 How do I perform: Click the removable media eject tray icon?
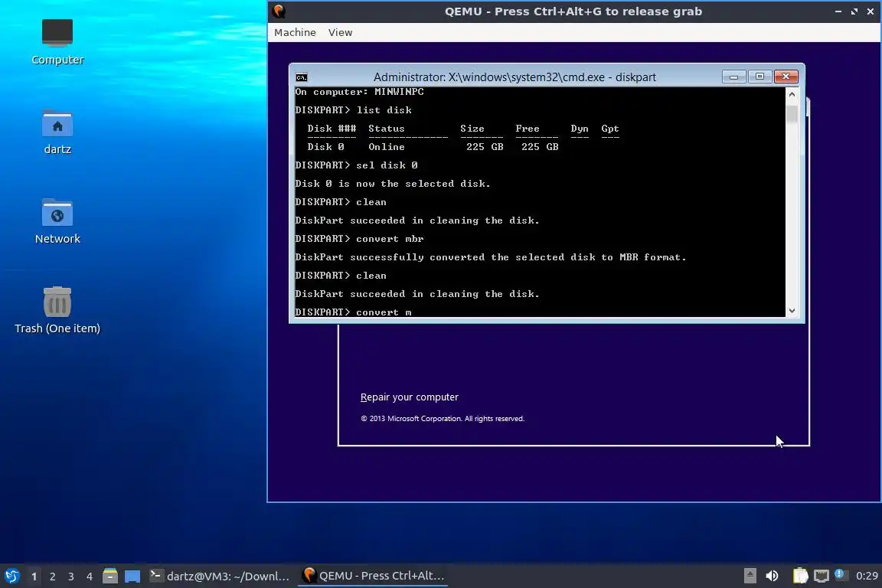pyautogui.click(x=750, y=576)
